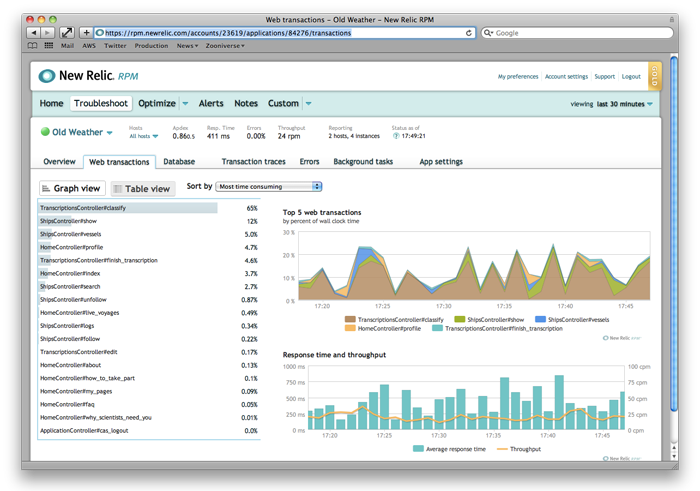Switch to the Database tab
This screenshot has height=491, width=700.
(x=179, y=162)
